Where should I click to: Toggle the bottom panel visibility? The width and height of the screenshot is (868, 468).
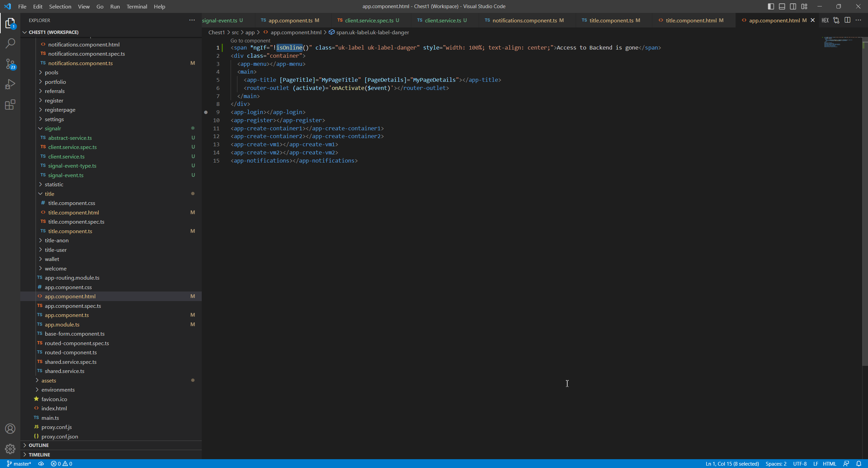pyautogui.click(x=782, y=6)
